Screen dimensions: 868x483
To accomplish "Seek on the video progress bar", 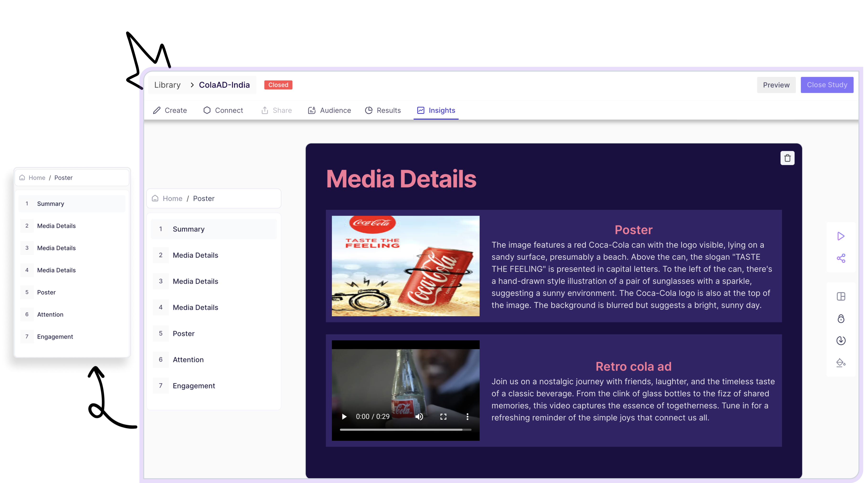I will coord(405,430).
